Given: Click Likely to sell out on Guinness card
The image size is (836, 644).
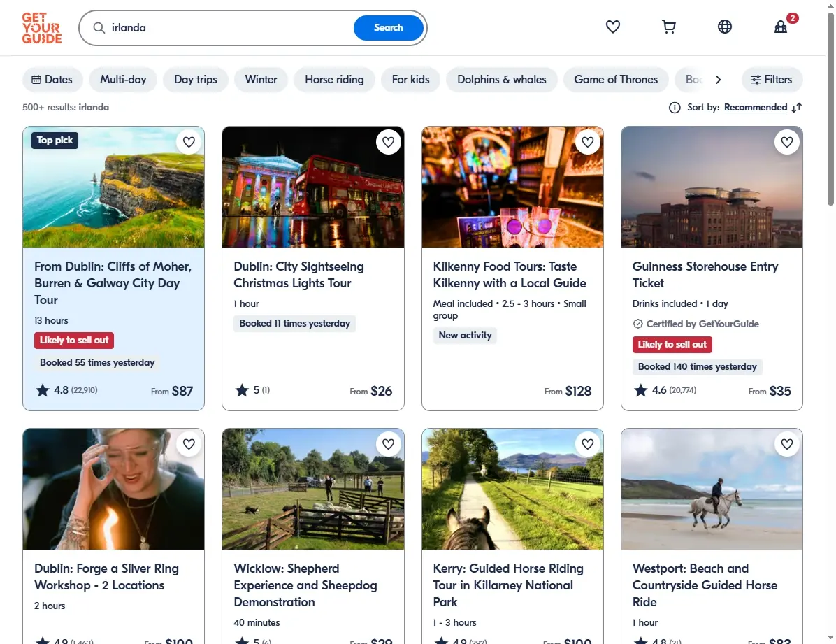Looking at the screenshot, I should pos(672,345).
